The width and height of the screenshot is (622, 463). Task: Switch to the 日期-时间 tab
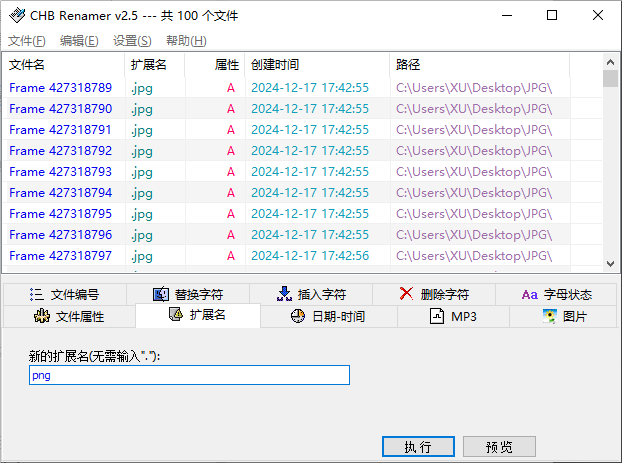[x=329, y=316]
